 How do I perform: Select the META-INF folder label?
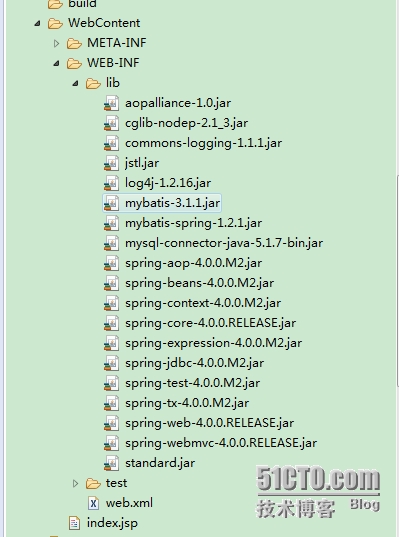(117, 43)
